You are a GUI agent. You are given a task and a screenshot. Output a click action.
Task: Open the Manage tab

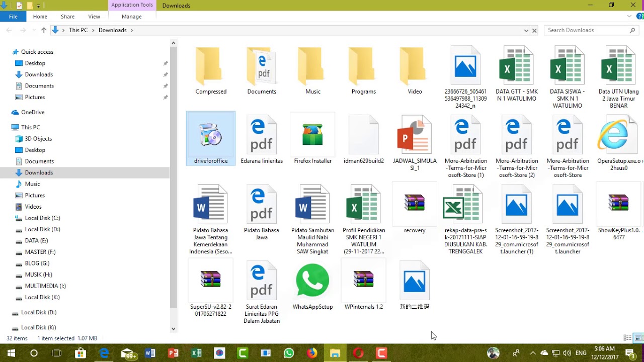click(x=132, y=17)
